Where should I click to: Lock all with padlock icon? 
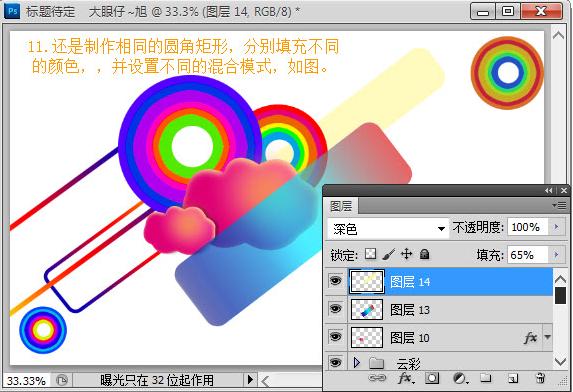coord(424,254)
